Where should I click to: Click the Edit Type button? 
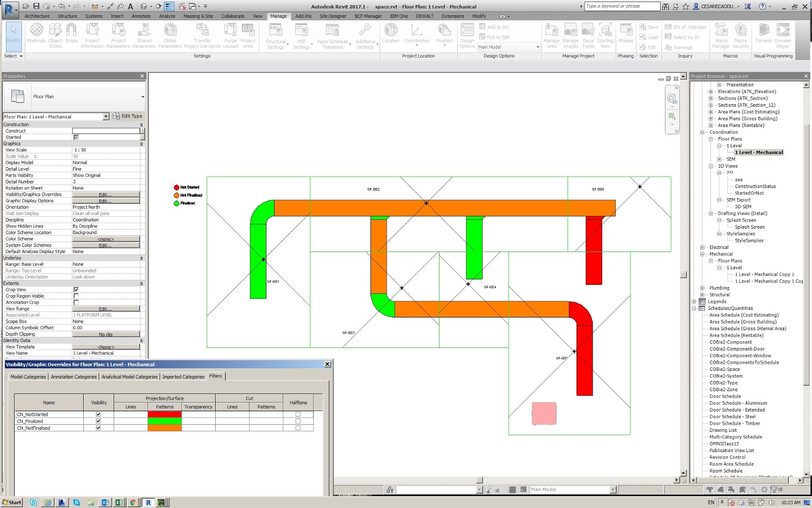pos(128,116)
